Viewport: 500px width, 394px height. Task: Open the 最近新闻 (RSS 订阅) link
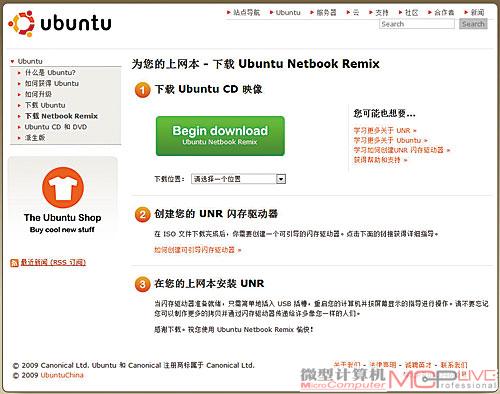click(53, 262)
